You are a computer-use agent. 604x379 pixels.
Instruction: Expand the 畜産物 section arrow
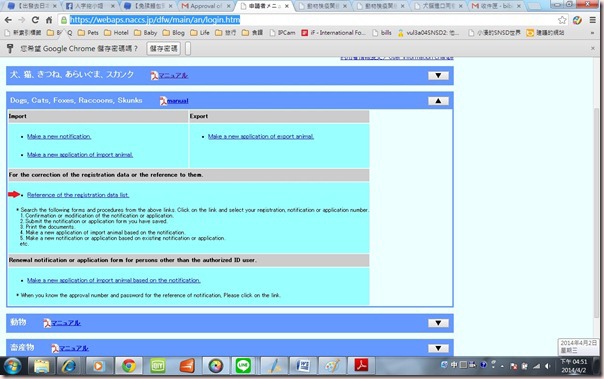click(438, 348)
